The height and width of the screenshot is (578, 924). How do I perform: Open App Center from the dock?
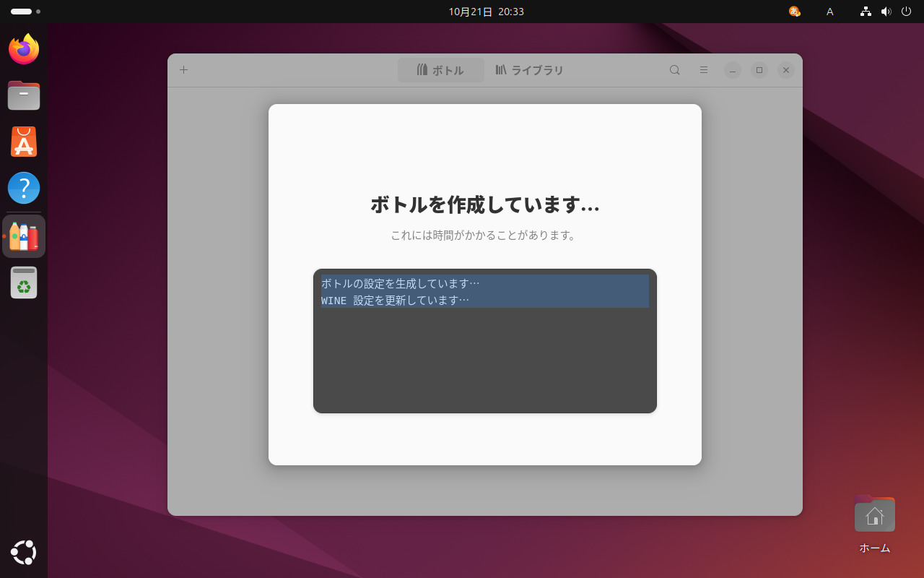coord(24,142)
